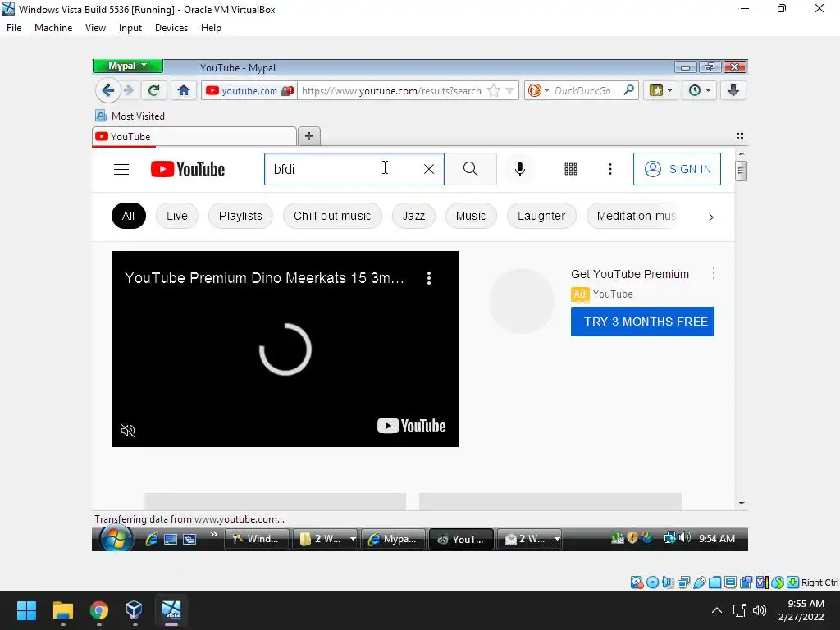Select the Laughter filter chip
The image size is (840, 630).
point(541,216)
